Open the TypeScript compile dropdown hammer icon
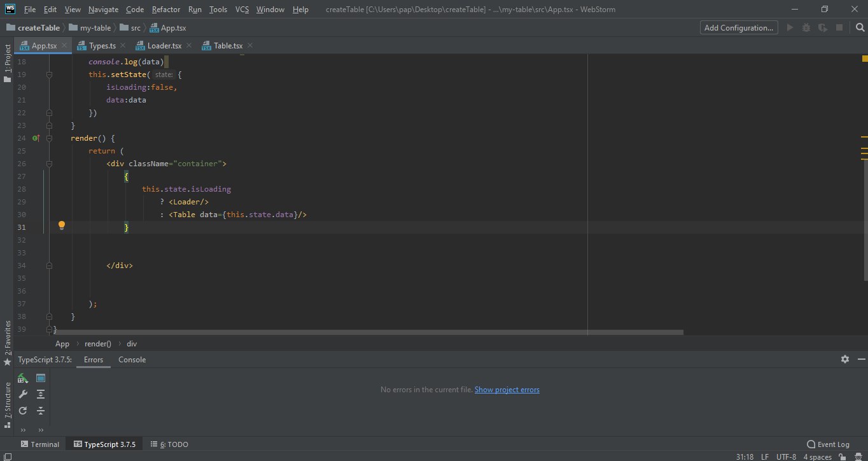Screen dimensions: 868x461 pos(23,378)
